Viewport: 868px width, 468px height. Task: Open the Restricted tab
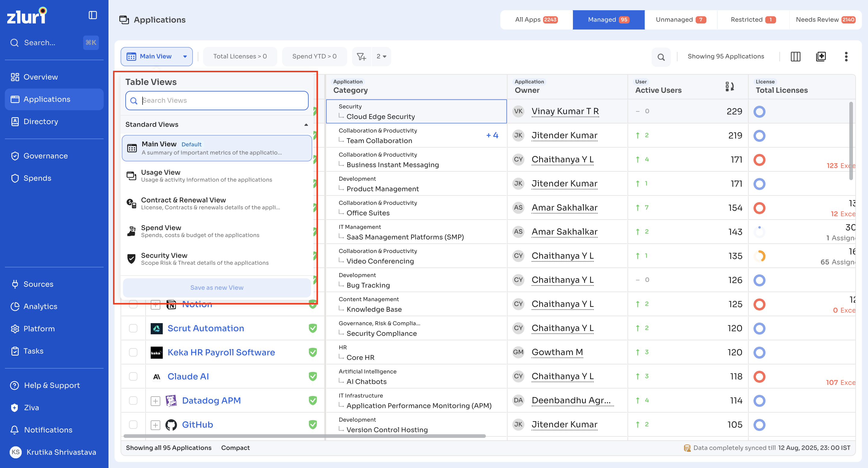(753, 20)
